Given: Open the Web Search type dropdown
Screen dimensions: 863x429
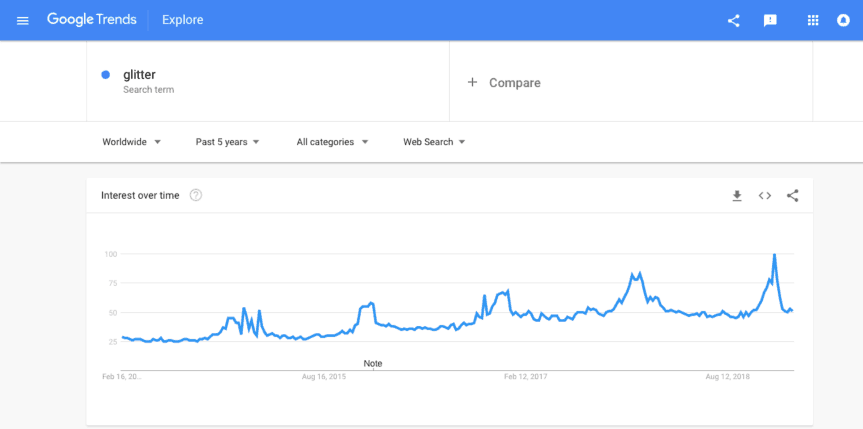Looking at the screenshot, I should click(434, 142).
